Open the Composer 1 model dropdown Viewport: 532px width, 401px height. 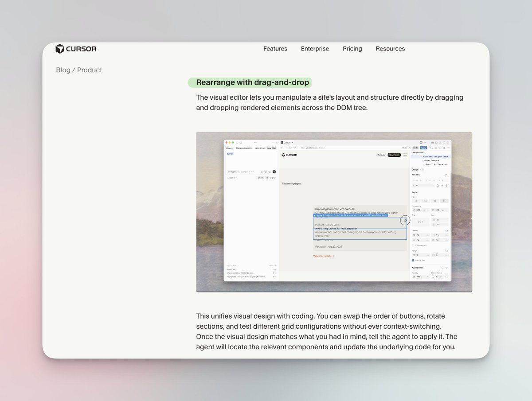point(247,171)
